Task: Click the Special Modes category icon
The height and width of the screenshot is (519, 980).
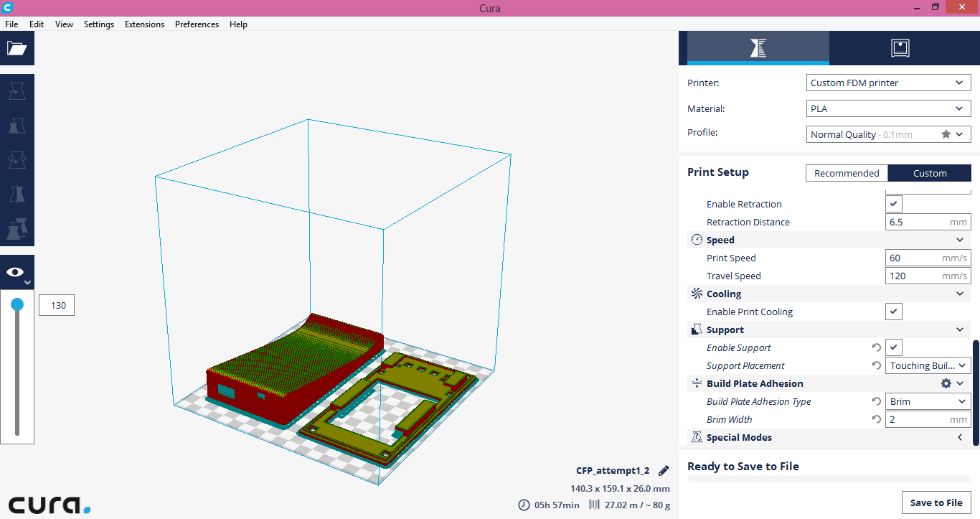Action: (697, 437)
